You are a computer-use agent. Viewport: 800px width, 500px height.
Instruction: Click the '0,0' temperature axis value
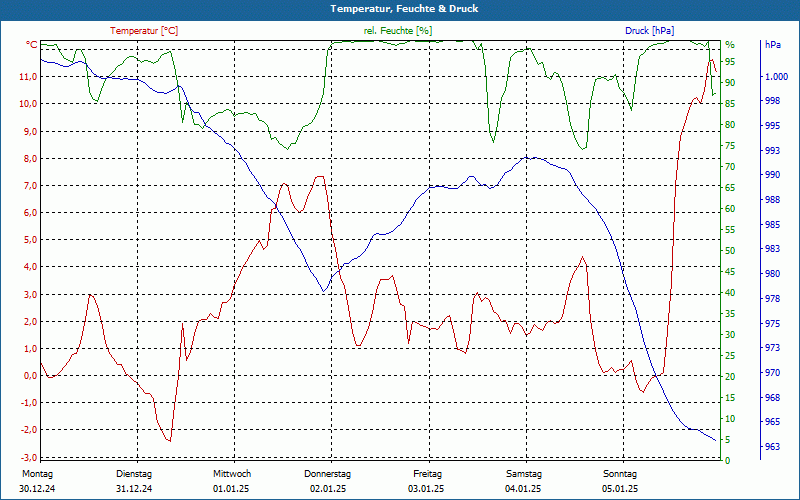point(30,376)
